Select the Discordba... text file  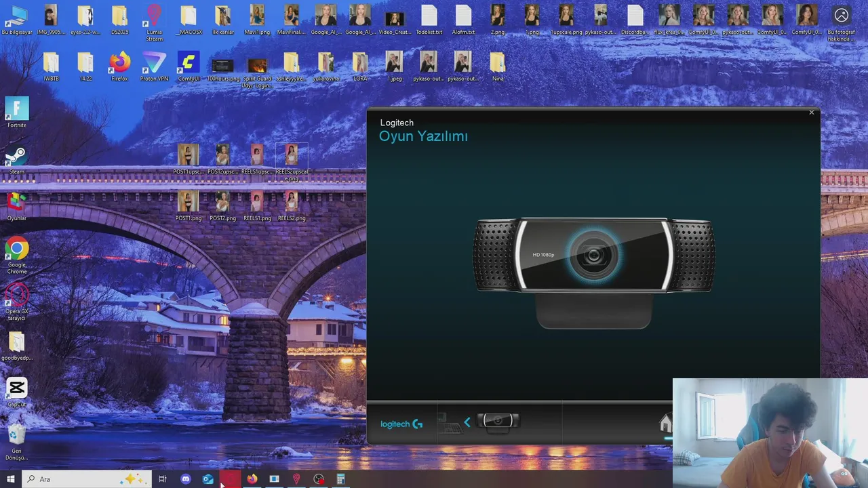(635, 21)
